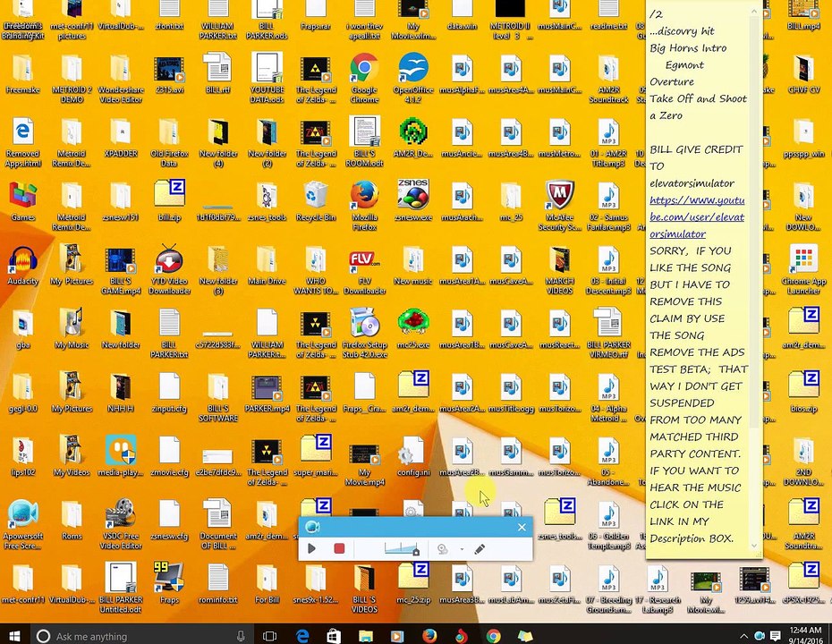Close the recorder toolbar window
832x644 pixels.
[522, 527]
